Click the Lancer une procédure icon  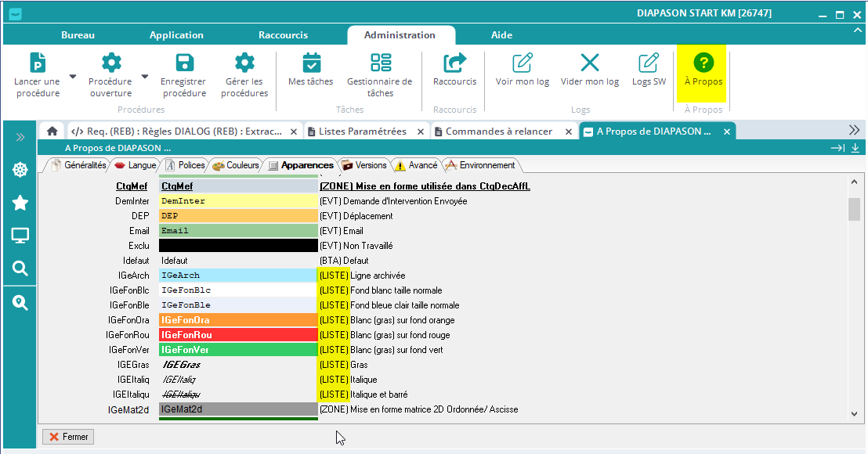[x=37, y=63]
